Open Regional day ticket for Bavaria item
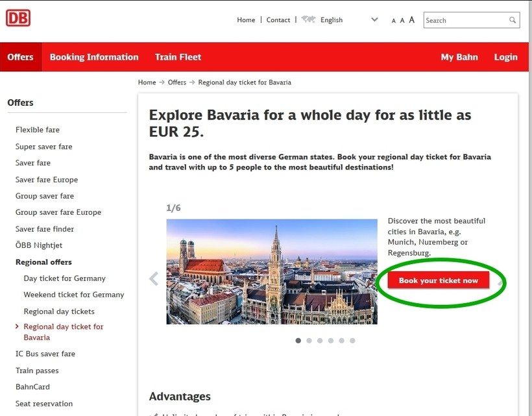Screen dimensions: 532x416 (x=63, y=332)
